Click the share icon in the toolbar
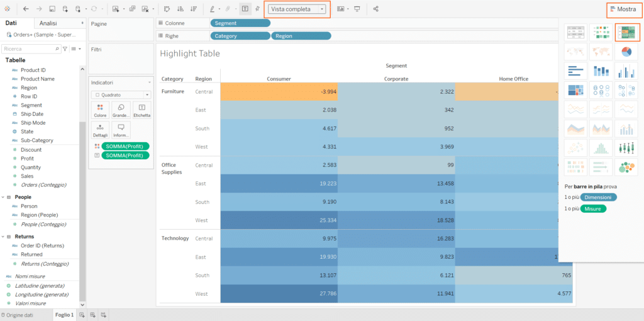This screenshot has width=644, height=321. (x=375, y=9)
